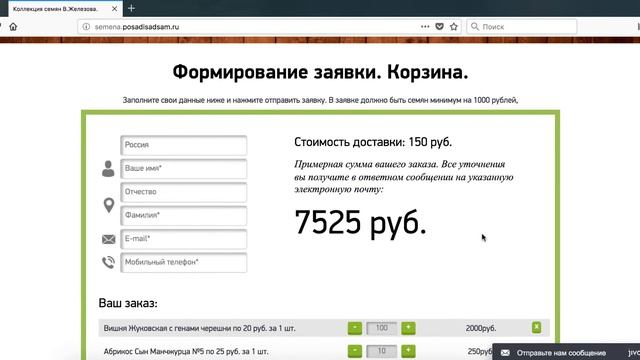
Task: Click the Отчество field
Action: 184,192
